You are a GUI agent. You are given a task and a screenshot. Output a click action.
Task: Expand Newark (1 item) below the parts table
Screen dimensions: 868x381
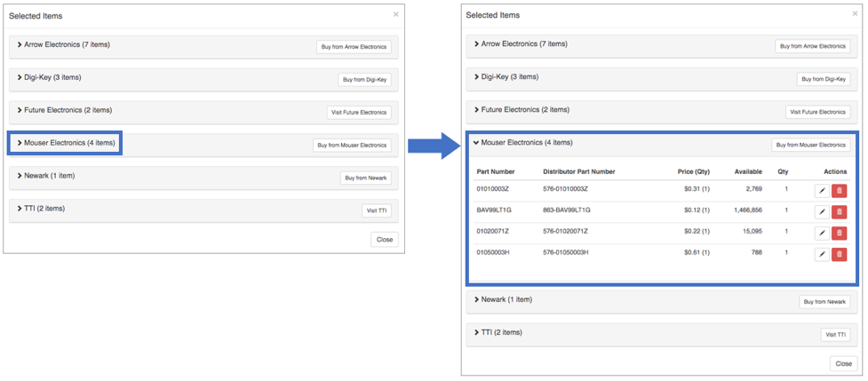click(x=503, y=300)
